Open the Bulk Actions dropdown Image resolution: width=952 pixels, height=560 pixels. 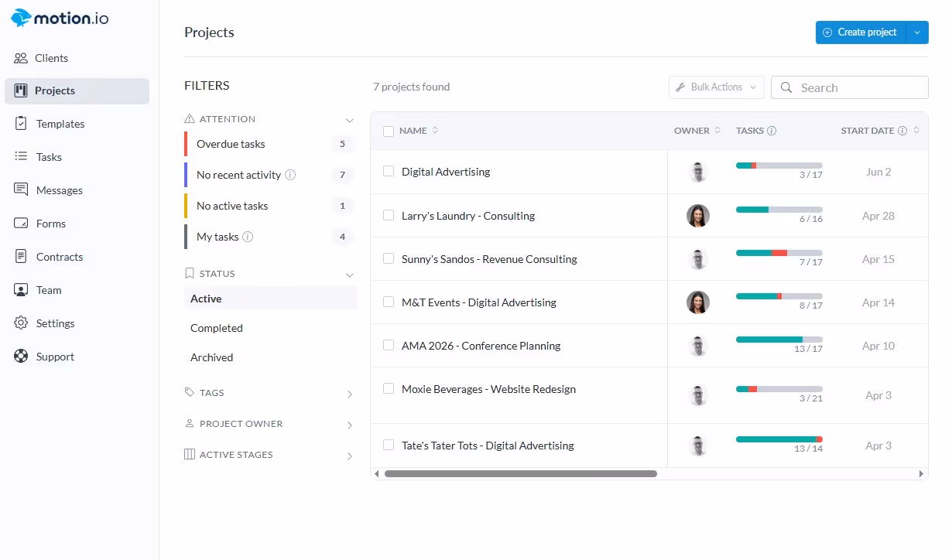(717, 87)
